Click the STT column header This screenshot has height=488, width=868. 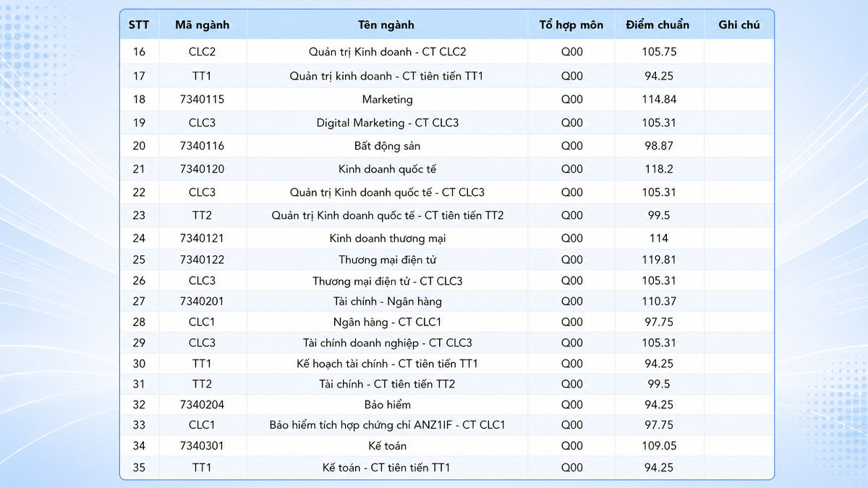tap(139, 25)
